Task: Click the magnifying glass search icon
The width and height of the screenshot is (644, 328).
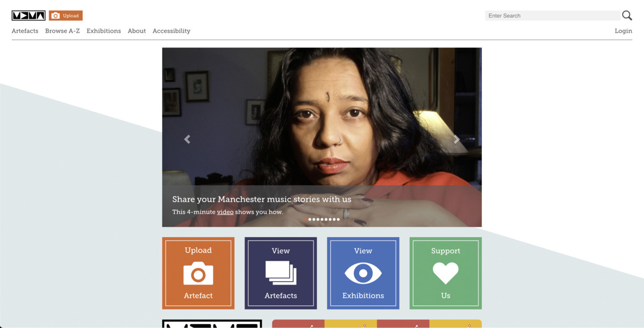Action: coord(626,16)
